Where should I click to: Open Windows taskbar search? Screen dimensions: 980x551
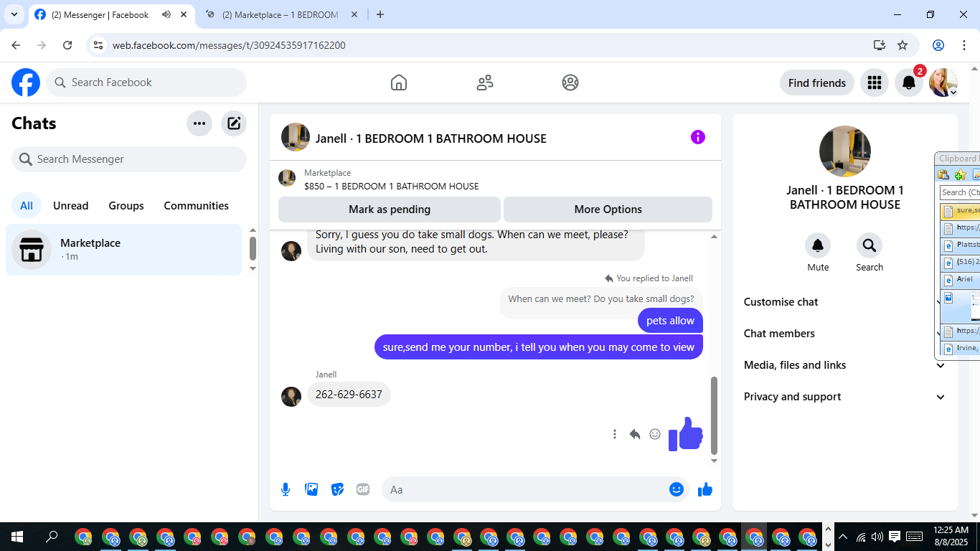coord(52,537)
